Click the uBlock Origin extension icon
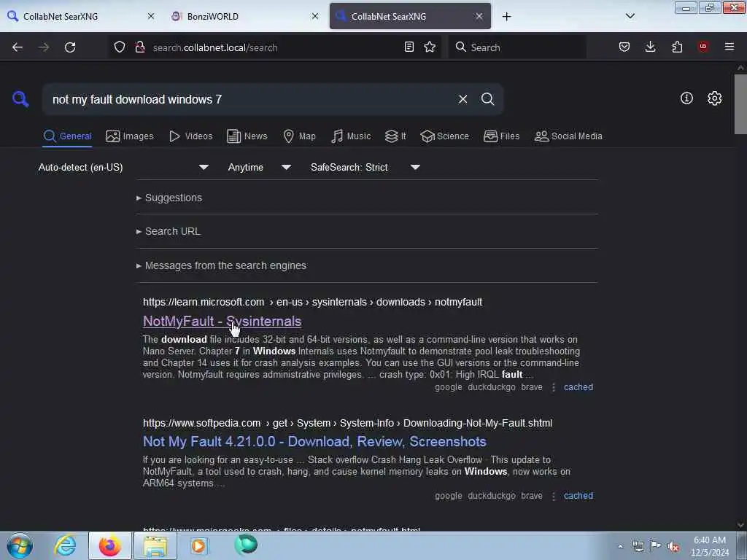Image resolution: width=747 pixels, height=560 pixels. click(703, 47)
